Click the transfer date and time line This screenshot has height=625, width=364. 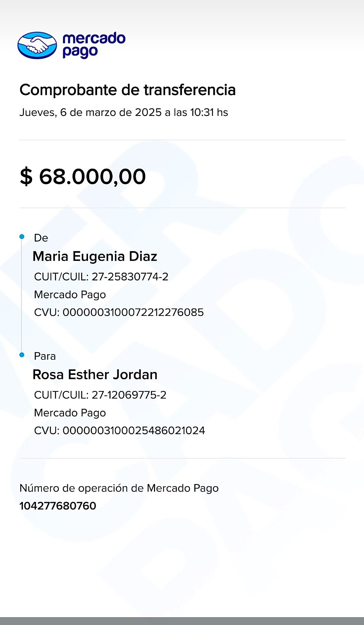coord(123,112)
